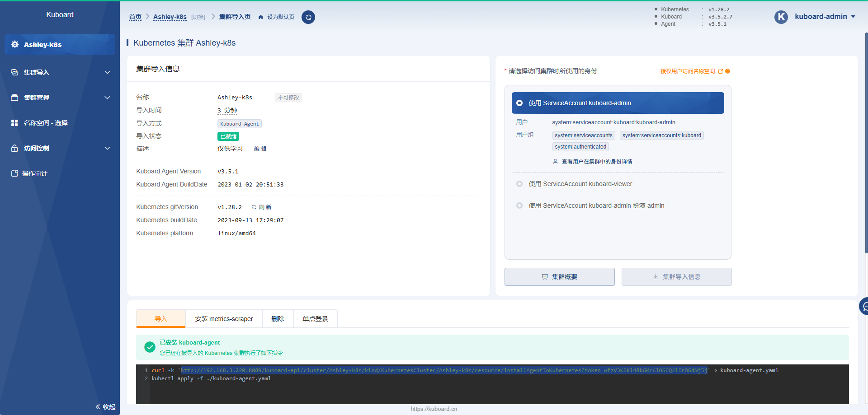The width and height of the screenshot is (868, 415).
Task: Click the 集群导入信息 button
Action: [677, 277]
